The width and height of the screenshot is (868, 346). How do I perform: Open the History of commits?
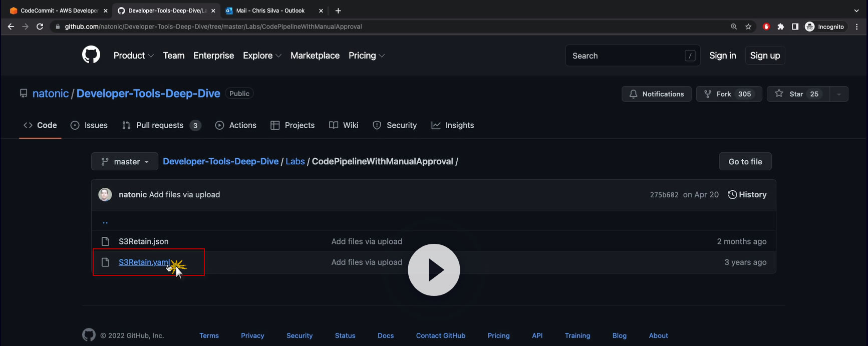747,195
